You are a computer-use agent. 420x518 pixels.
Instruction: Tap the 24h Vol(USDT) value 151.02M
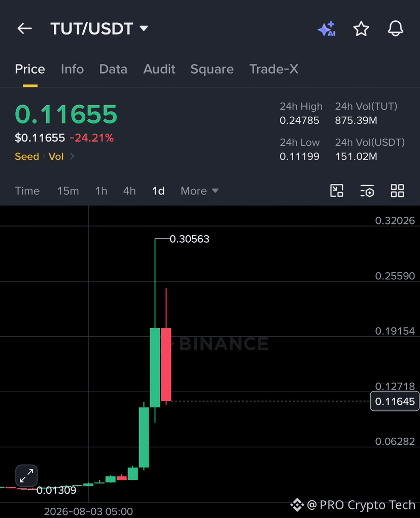pos(356,156)
